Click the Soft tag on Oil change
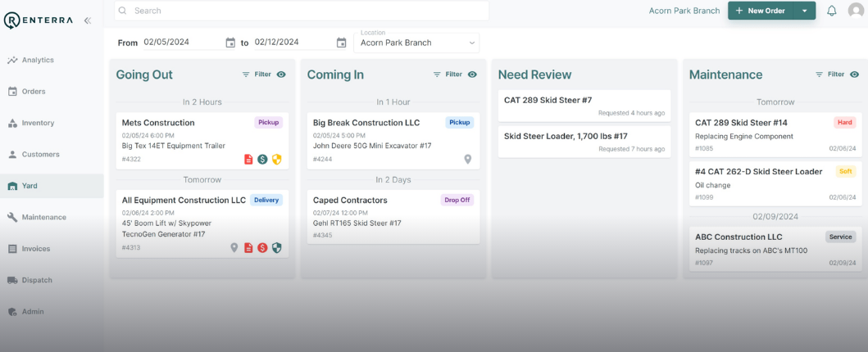The width and height of the screenshot is (868, 352). coord(846,171)
